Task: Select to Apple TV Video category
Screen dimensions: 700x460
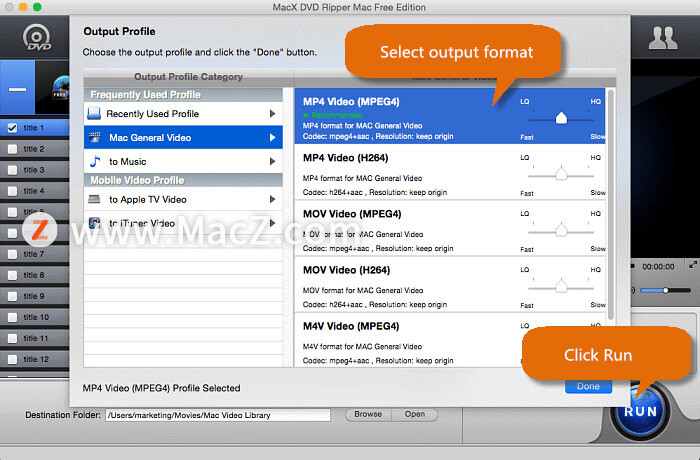Action: pyautogui.click(x=183, y=199)
